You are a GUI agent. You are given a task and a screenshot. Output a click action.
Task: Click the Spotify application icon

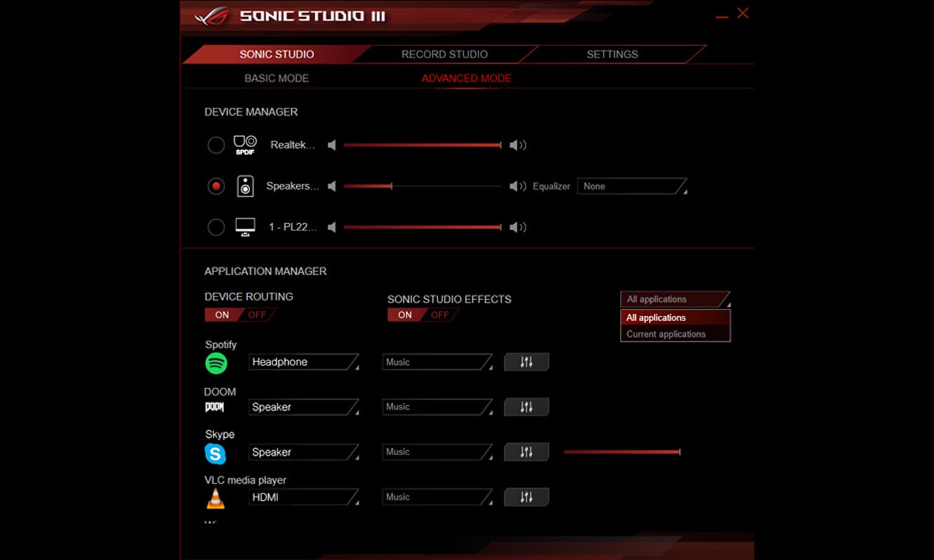[x=216, y=363]
